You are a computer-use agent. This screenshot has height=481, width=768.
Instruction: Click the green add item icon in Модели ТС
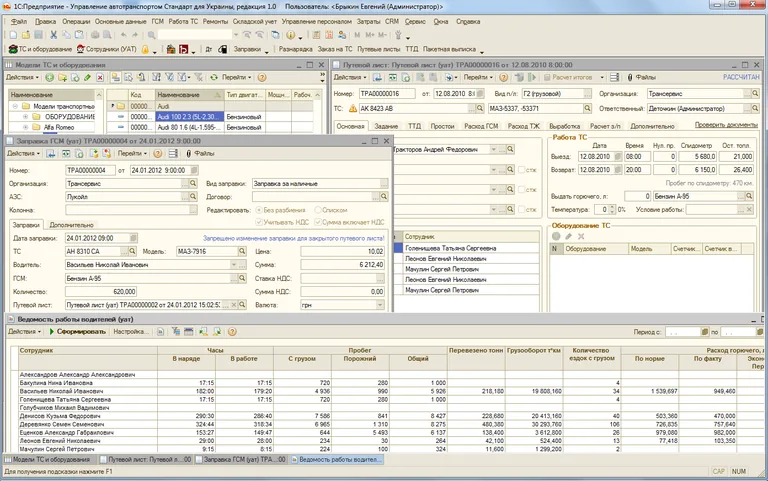point(48,77)
